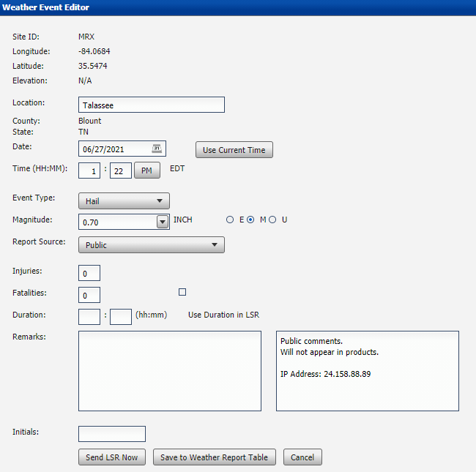Click the Location field containing Talassee
Viewport: 476px width, 472px height.
151,105
